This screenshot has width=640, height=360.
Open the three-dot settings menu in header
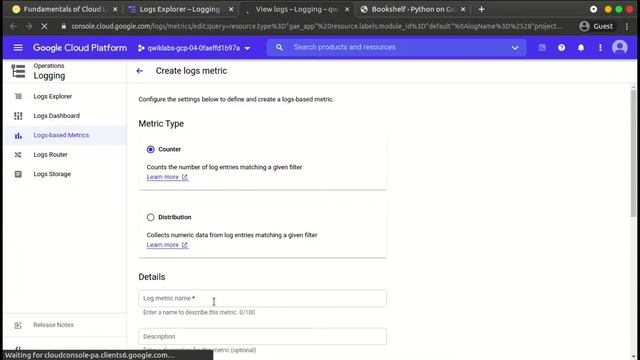(x=600, y=48)
